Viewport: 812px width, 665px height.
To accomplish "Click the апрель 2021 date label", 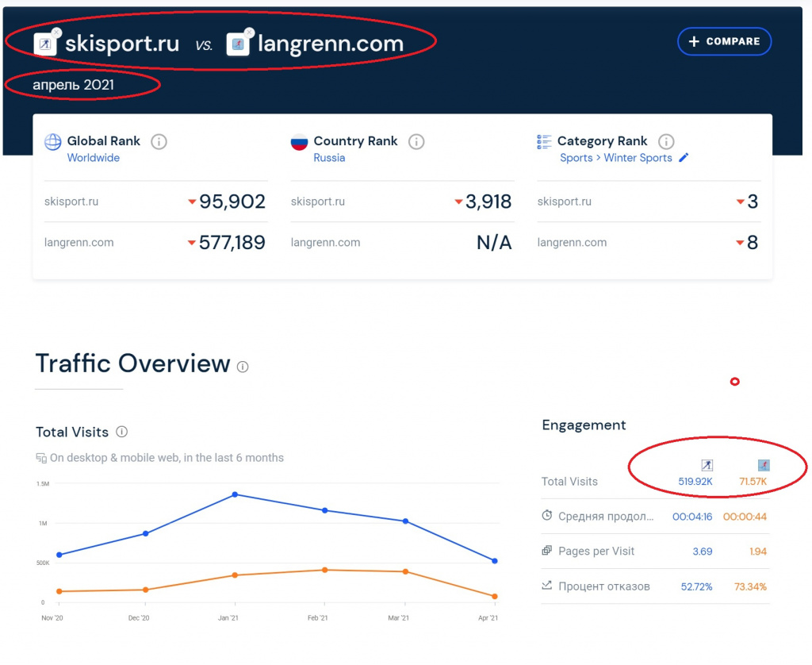I will [74, 84].
